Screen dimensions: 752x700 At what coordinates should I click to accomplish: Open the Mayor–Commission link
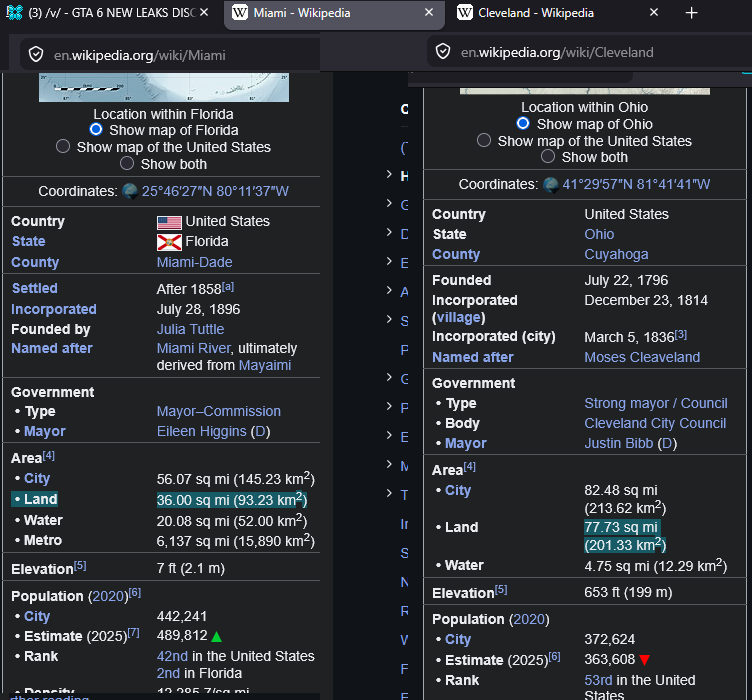click(219, 411)
